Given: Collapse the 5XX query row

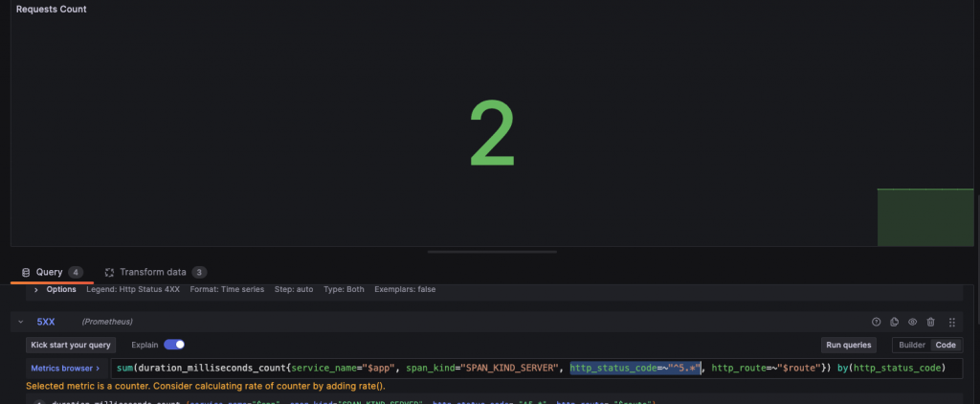Looking at the screenshot, I should point(21,322).
